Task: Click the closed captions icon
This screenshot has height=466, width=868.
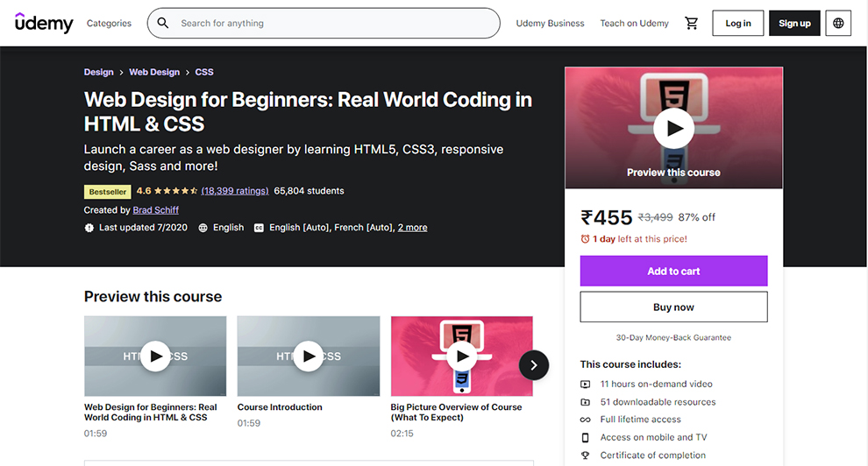Action: tap(259, 228)
